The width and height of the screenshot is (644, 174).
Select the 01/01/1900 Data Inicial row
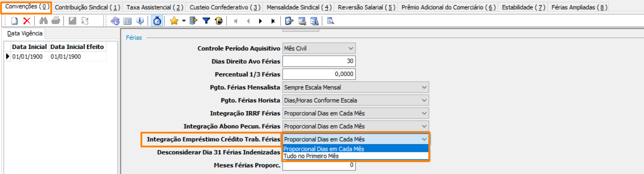(x=27, y=57)
